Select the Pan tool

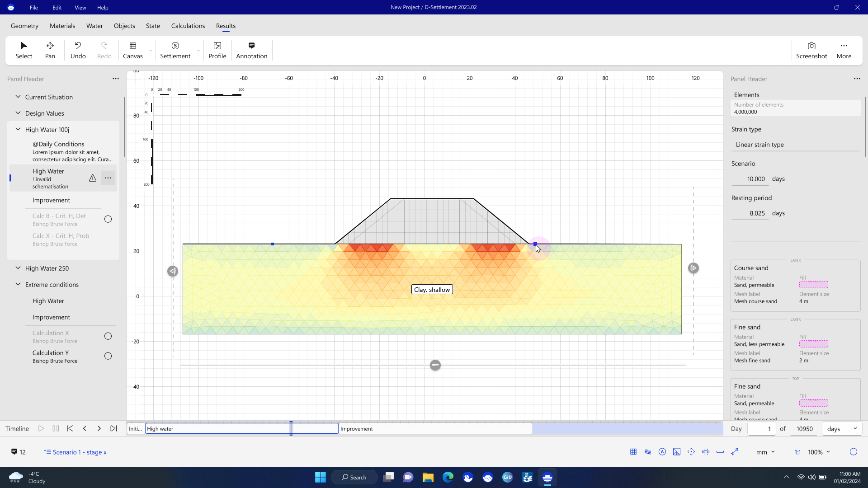coord(50,50)
